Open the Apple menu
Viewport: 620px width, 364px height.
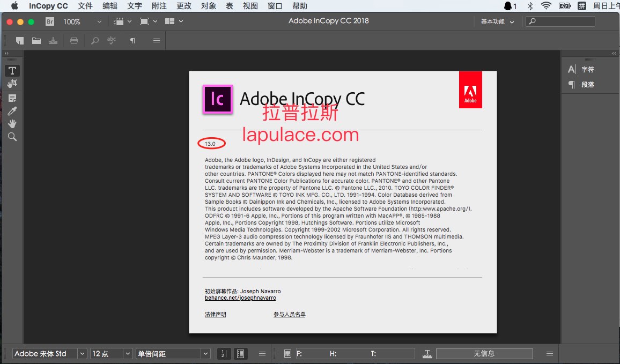pyautogui.click(x=14, y=5)
